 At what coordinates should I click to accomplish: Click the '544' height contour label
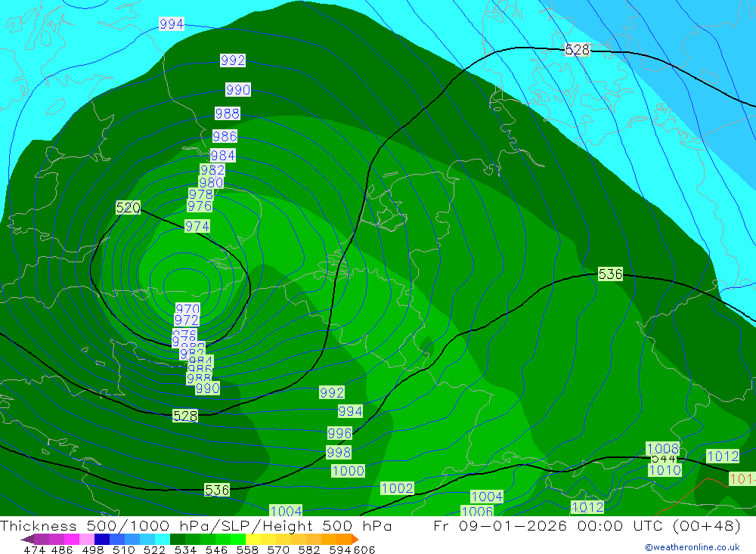point(664,459)
